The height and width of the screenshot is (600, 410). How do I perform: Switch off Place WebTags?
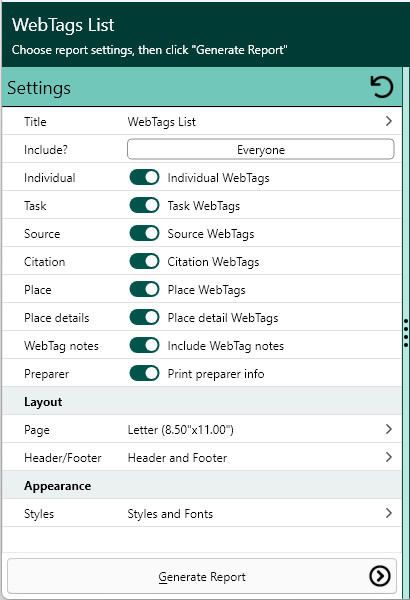144,290
